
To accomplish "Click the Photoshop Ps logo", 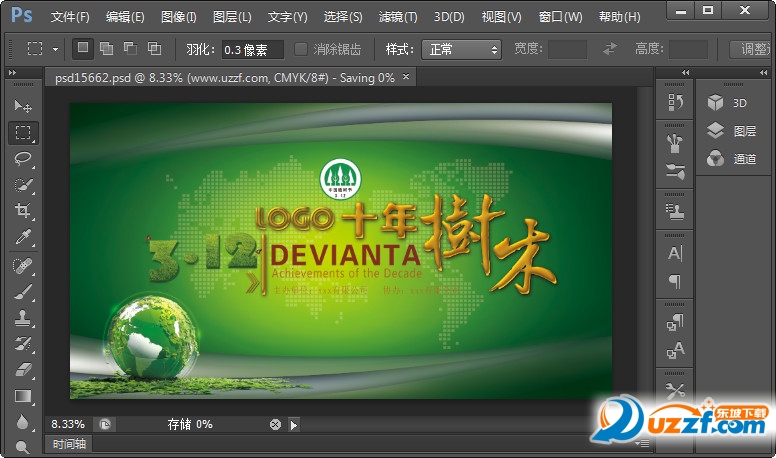I will [22, 15].
